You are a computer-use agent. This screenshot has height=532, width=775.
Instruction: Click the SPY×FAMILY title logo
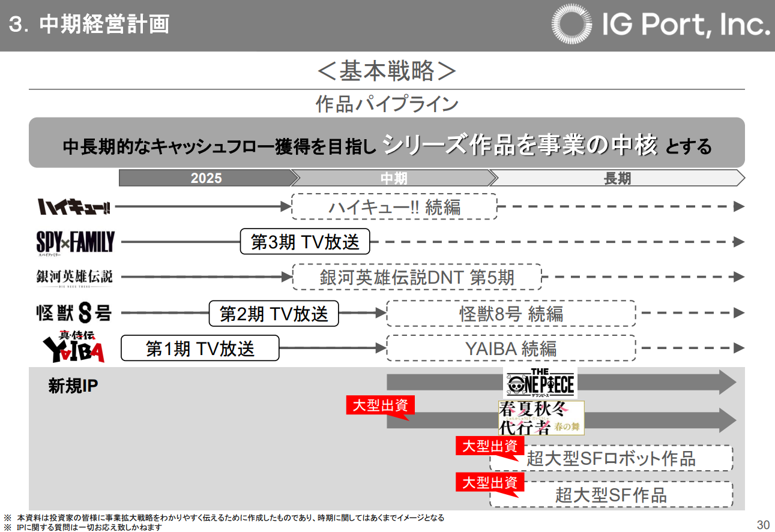click(x=75, y=242)
